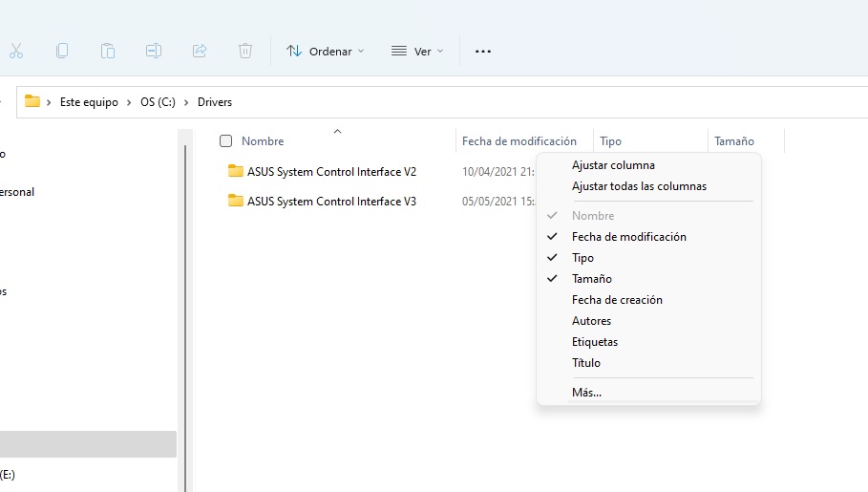Screen dimensions: 868x492
Task: Click the folder icon in address bar
Action: 32,101
